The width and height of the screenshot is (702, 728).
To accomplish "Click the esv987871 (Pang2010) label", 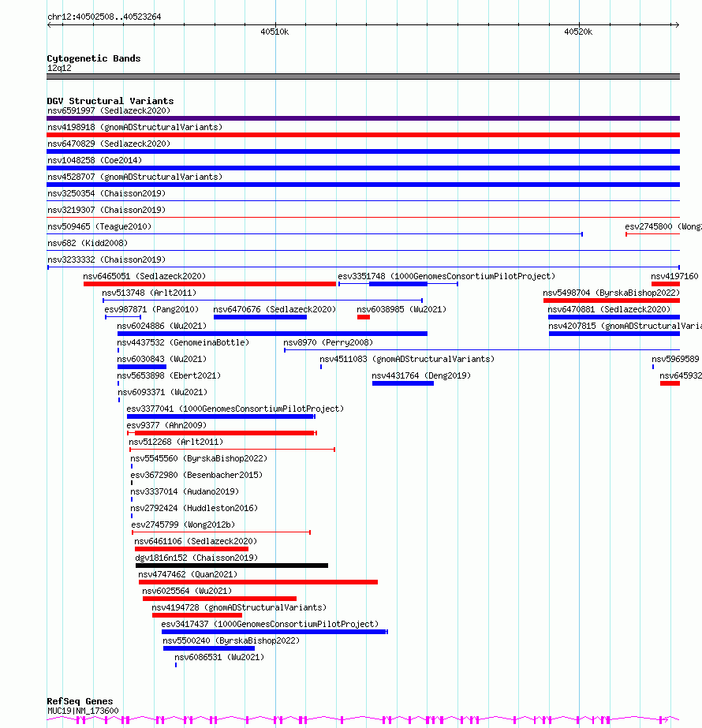I will [151, 309].
